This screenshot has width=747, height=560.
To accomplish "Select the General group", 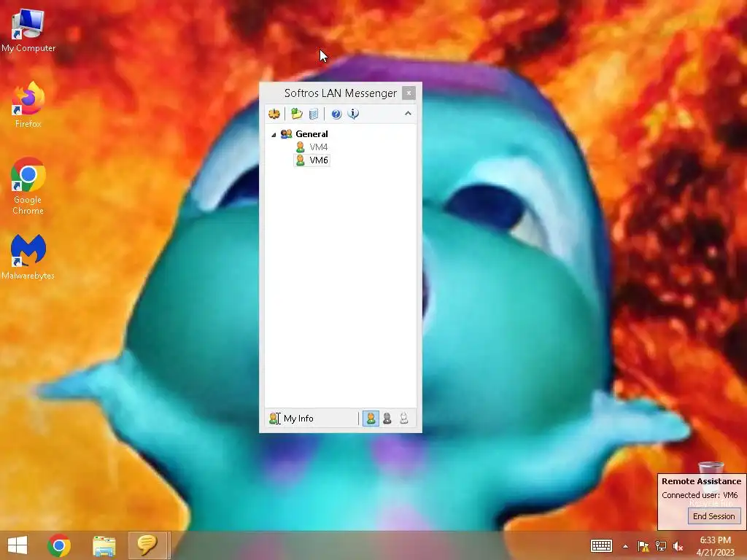I will [x=311, y=134].
